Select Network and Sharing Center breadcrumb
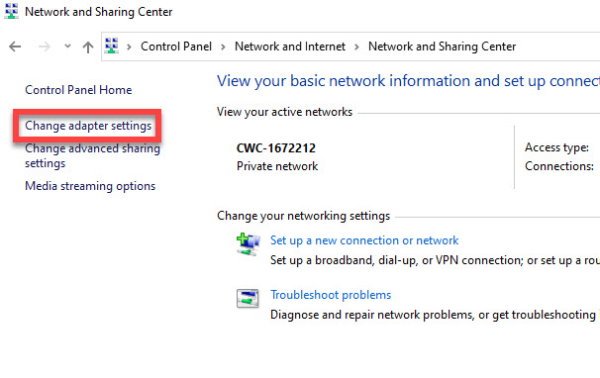Viewport: 600px width, 378px height. 442,46
